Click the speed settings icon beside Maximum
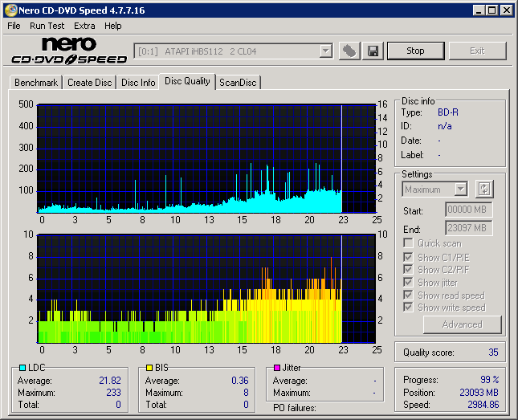 click(x=483, y=190)
